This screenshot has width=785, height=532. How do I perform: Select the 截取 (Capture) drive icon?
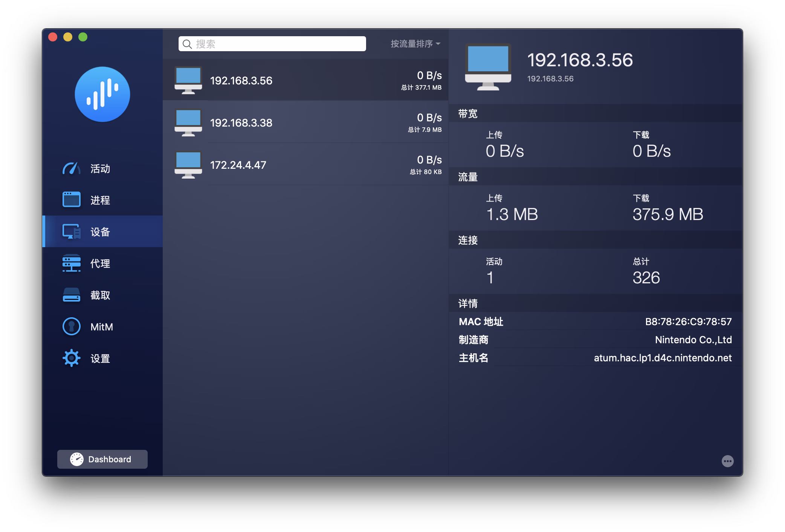point(71,295)
